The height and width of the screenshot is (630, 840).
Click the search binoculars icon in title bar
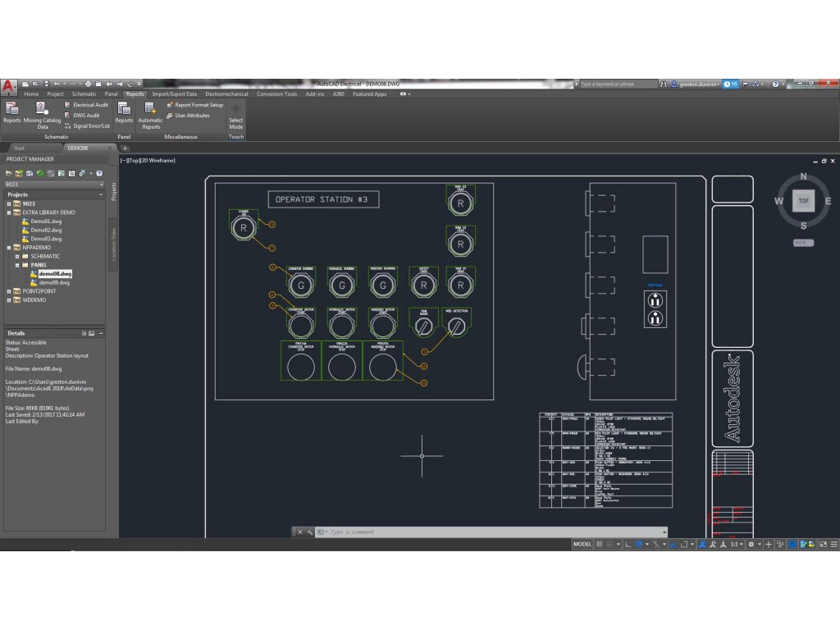click(664, 84)
